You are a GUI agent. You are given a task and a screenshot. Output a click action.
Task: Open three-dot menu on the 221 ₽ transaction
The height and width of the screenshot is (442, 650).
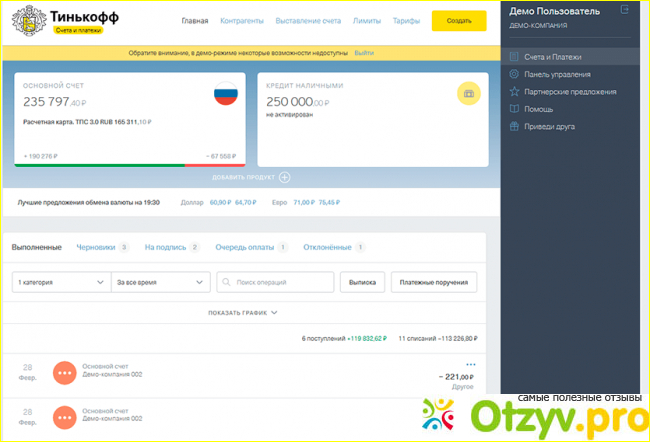pyautogui.click(x=471, y=364)
